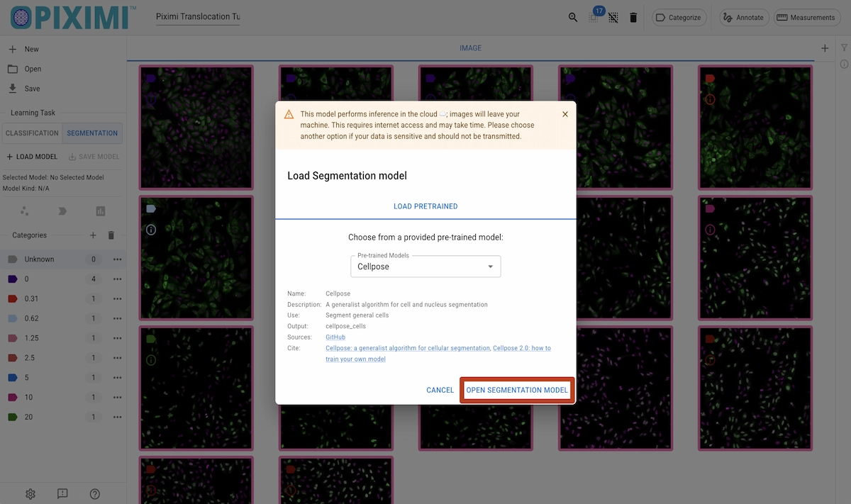The height and width of the screenshot is (504, 851).
Task: Click the feedback speech bubble icon
Action: click(x=62, y=494)
